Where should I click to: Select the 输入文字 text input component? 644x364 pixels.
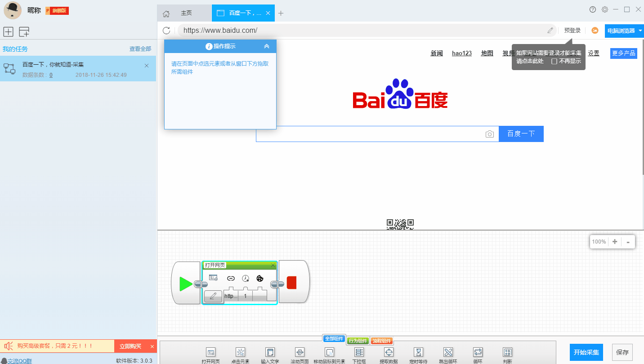click(270, 353)
